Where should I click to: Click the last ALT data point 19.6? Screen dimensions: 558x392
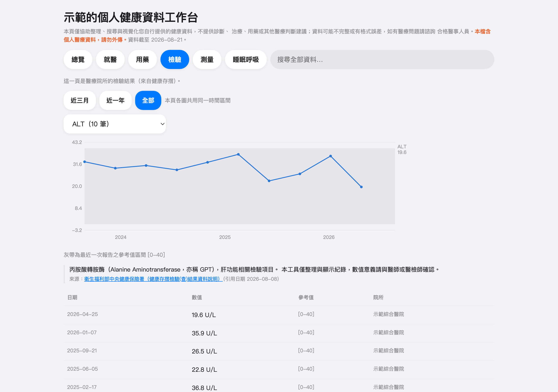click(x=361, y=187)
